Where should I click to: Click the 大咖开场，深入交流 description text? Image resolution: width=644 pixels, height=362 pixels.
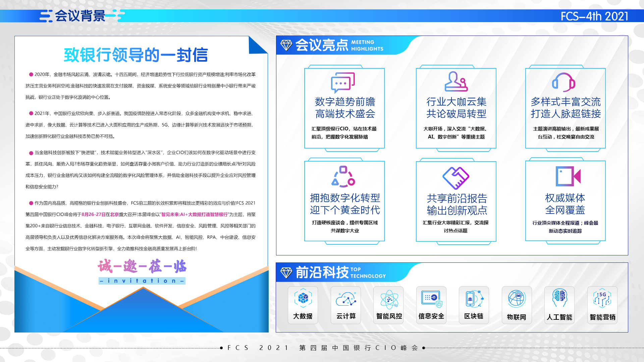tap(456, 133)
